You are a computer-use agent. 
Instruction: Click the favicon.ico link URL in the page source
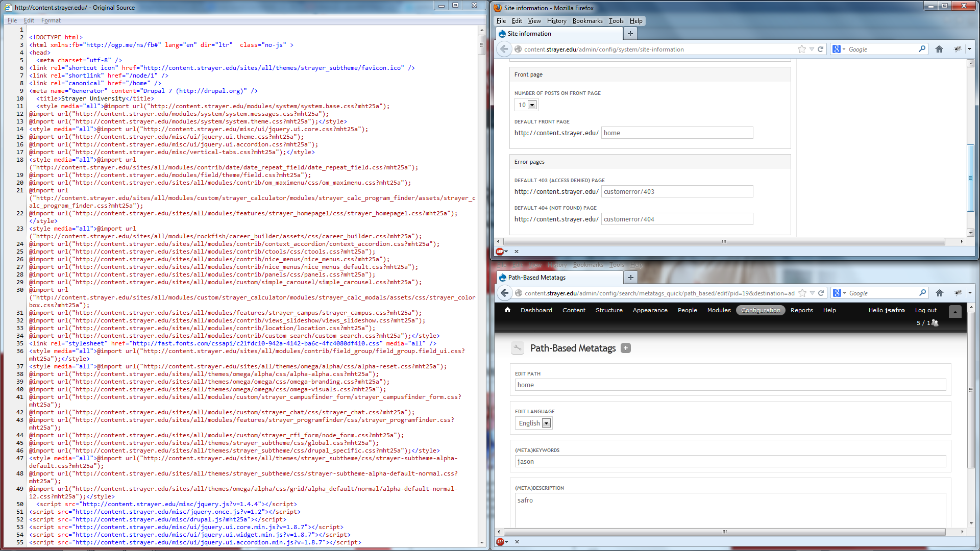click(273, 68)
